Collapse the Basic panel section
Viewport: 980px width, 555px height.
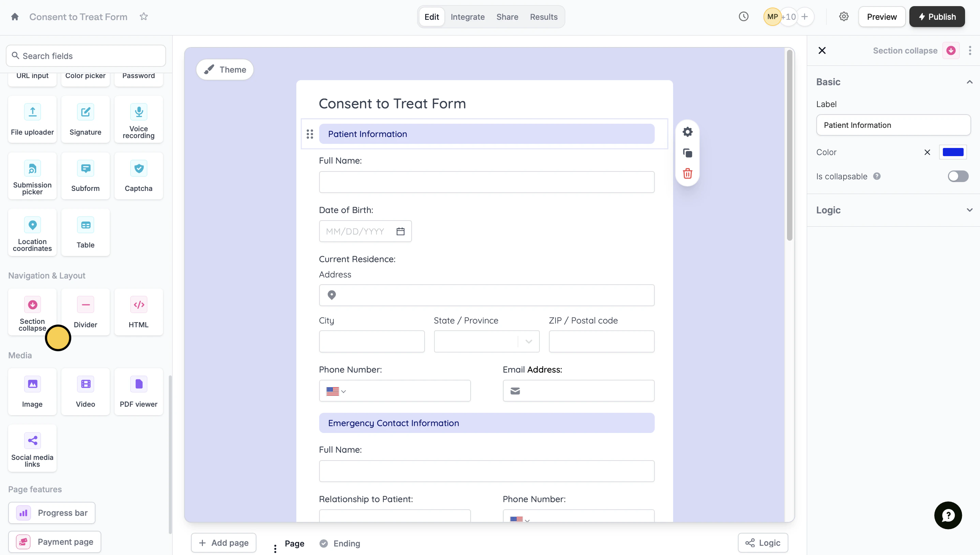(969, 82)
